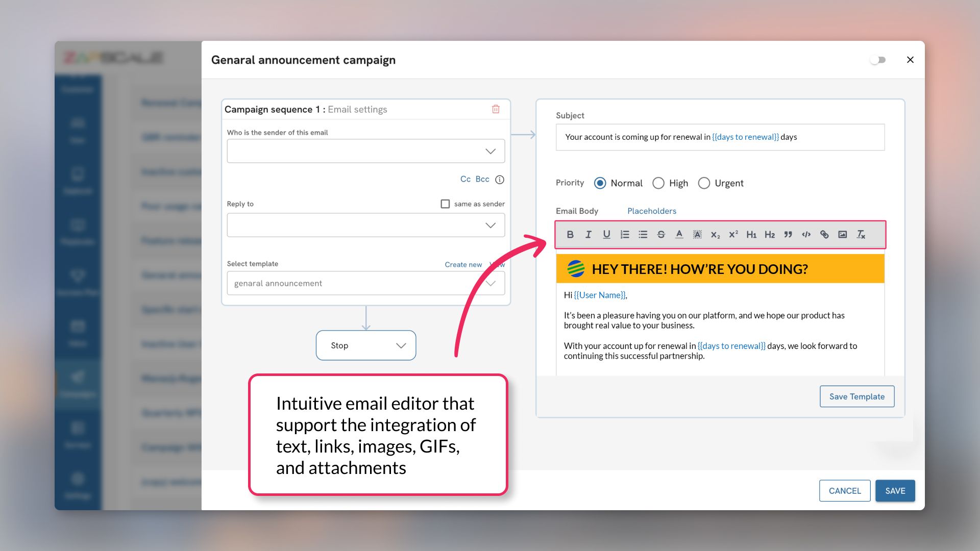Click the Insert image icon
This screenshot has width=980, height=551.
point(842,234)
